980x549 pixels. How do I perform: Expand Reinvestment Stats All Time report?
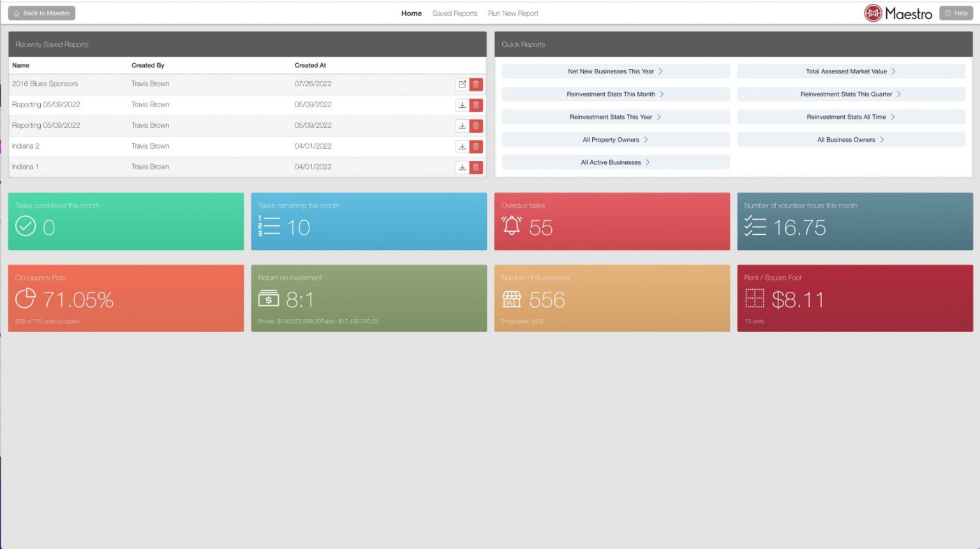pyautogui.click(x=850, y=116)
